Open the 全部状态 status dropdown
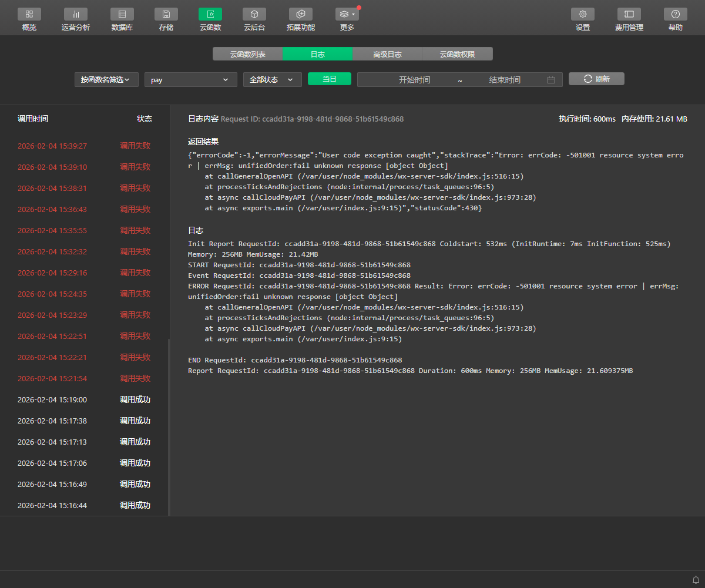The image size is (705, 588). coord(273,79)
